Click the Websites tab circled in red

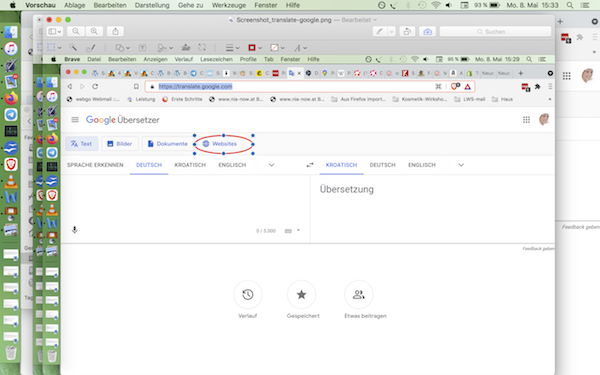click(x=220, y=144)
